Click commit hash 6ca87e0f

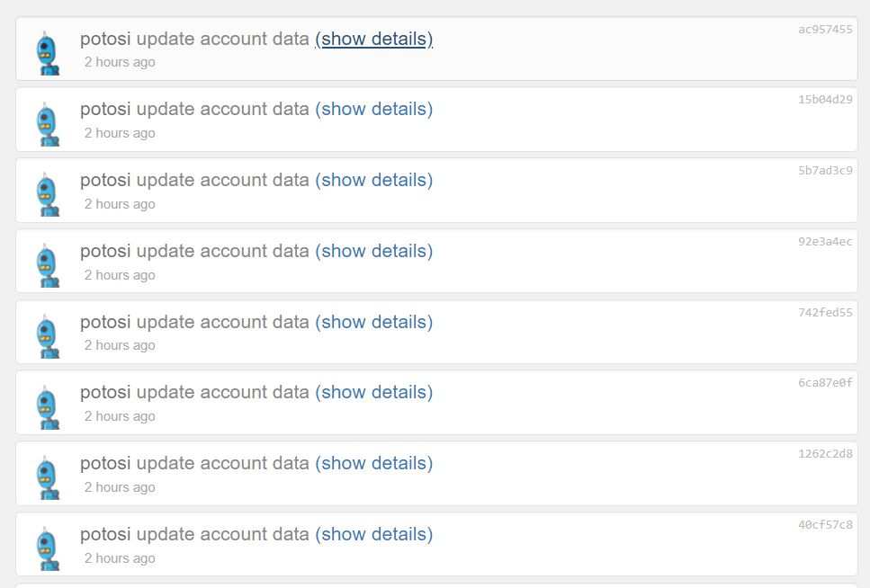point(825,382)
